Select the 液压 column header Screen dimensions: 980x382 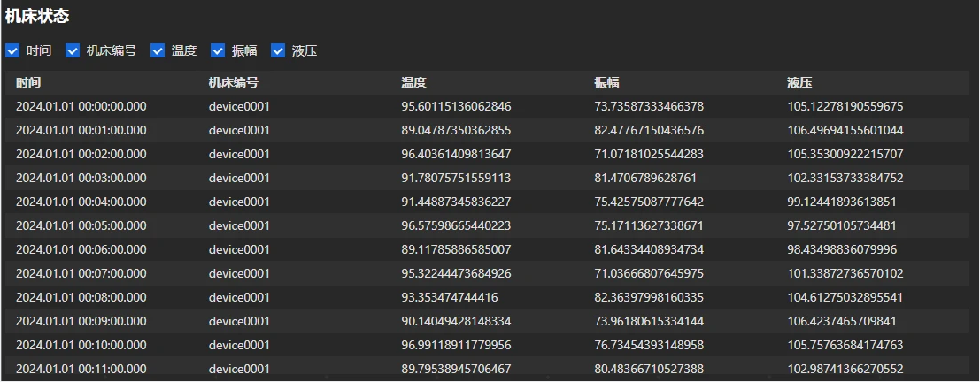pos(799,83)
